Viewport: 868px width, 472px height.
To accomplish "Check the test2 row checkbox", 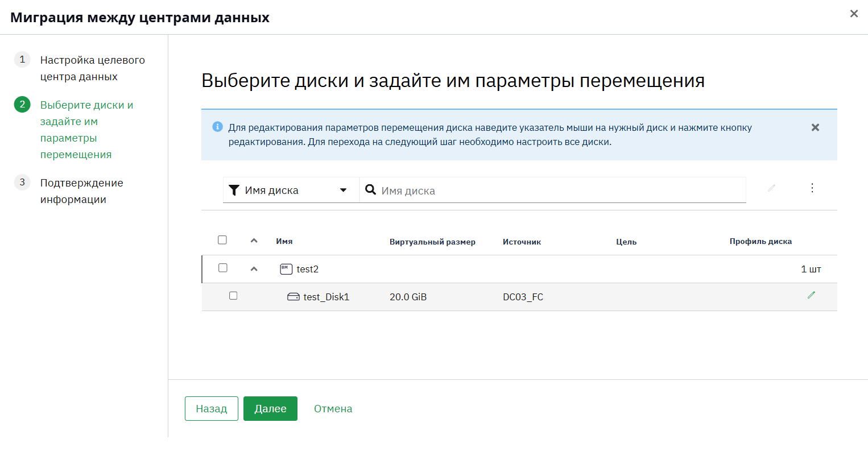I will click(x=223, y=268).
